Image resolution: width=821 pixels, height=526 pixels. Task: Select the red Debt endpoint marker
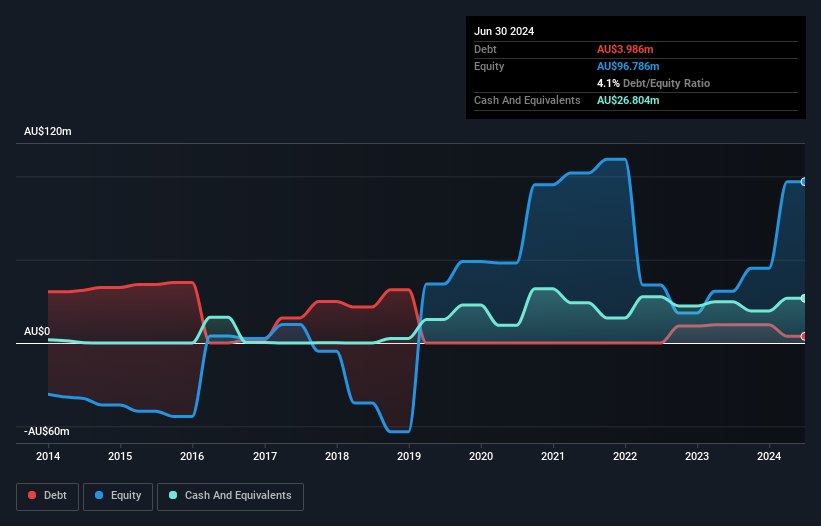(x=804, y=337)
